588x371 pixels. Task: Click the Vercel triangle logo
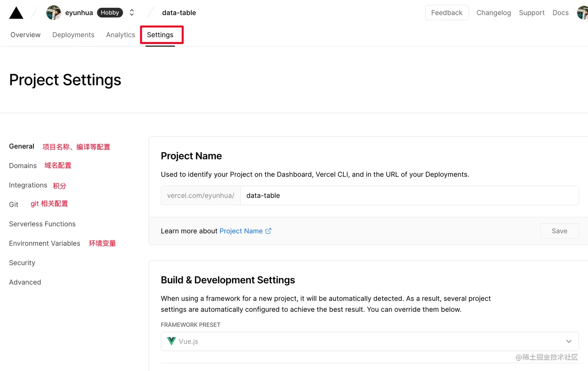[x=16, y=13]
